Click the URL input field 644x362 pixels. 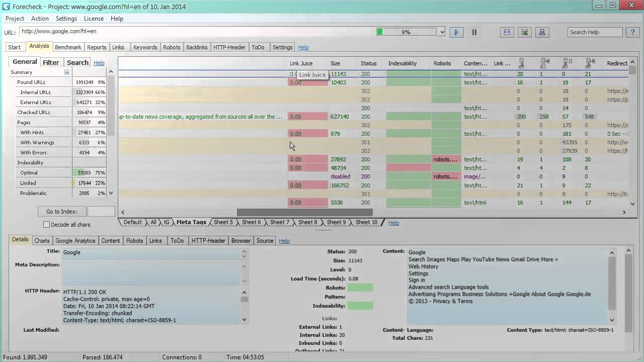point(196,32)
